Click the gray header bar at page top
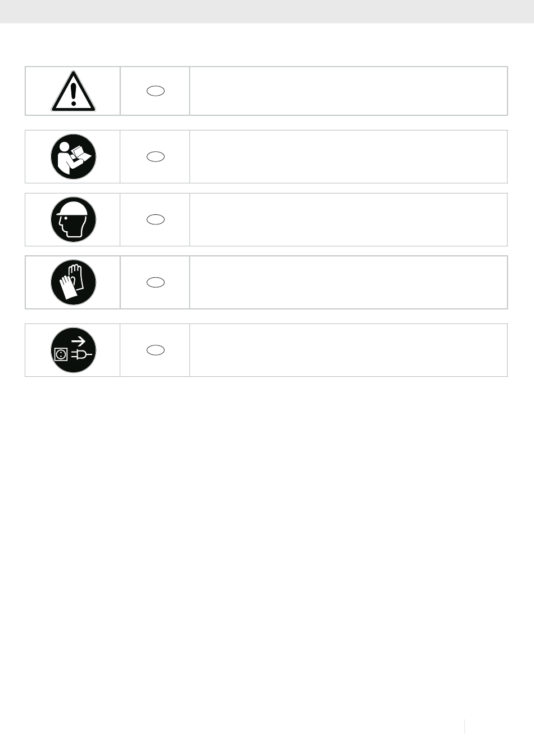This screenshot has height=756, width=534. coord(267,11)
